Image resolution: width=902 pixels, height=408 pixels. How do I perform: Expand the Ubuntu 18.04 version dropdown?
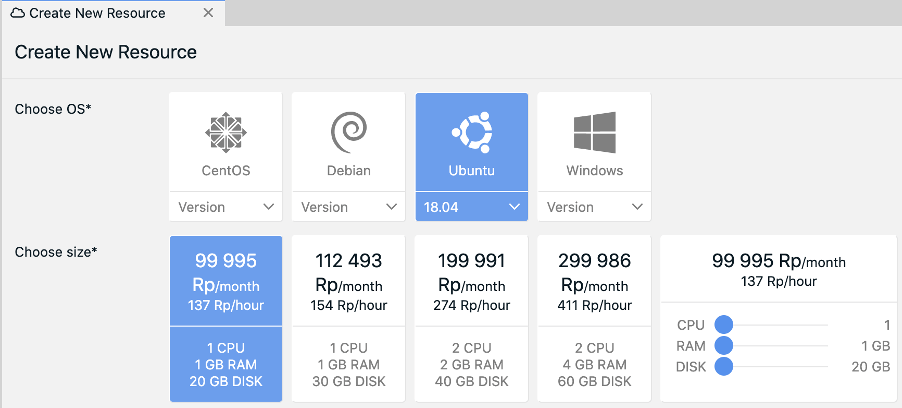pos(472,207)
